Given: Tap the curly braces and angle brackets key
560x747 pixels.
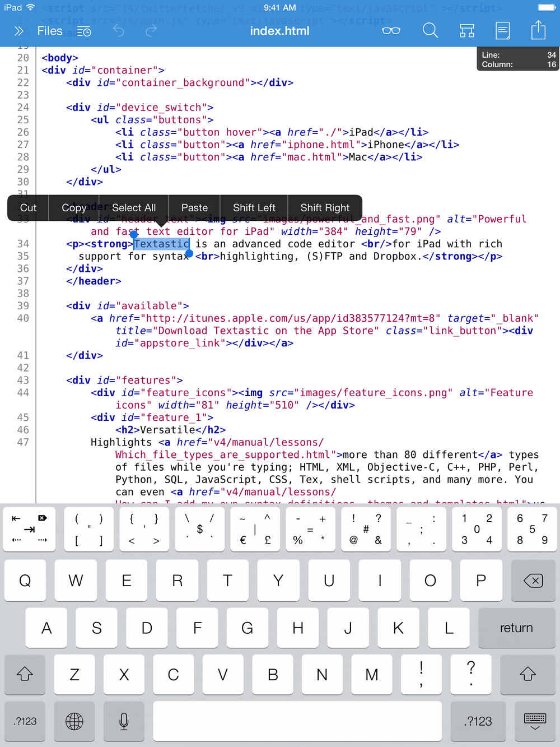Looking at the screenshot, I should (144, 530).
